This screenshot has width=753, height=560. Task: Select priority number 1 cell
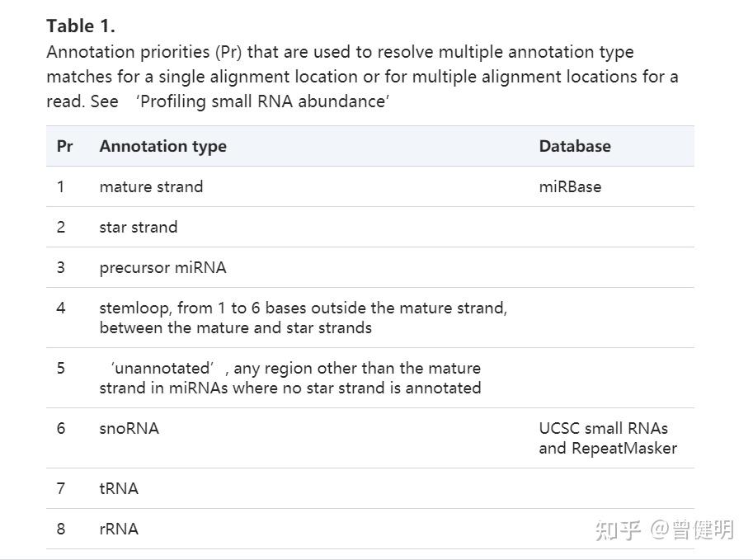60,186
